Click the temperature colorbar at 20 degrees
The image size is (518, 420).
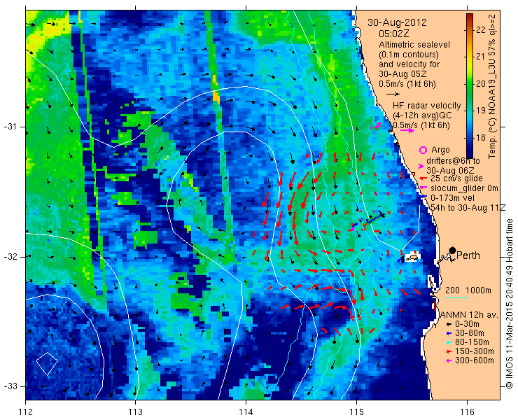470,83
